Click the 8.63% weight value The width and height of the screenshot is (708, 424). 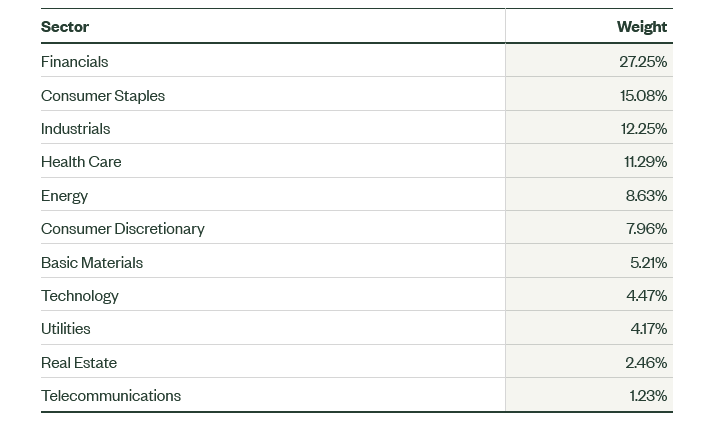(646, 196)
